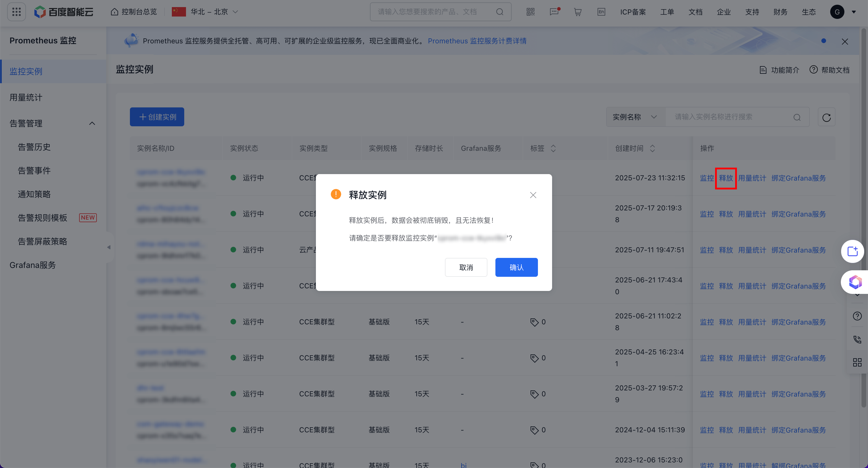This screenshot has height=468, width=868.
Task: Open 告警规则模板 in sidebar
Action: click(43, 217)
